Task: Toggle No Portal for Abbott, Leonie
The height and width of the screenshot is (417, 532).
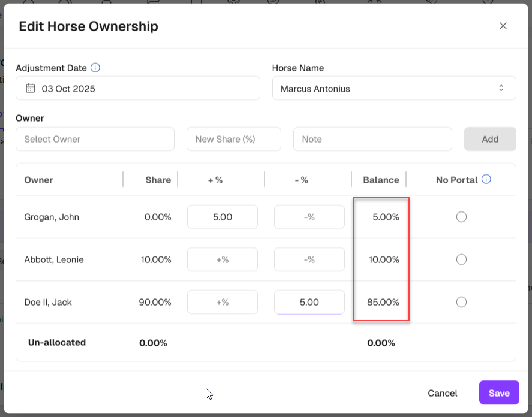Action: tap(461, 259)
